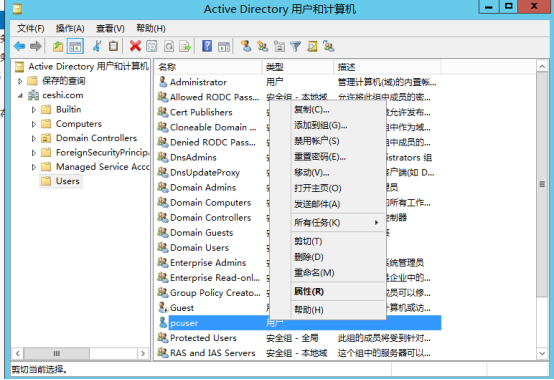
Task: Open the 操作(A) menu
Action: (x=70, y=28)
